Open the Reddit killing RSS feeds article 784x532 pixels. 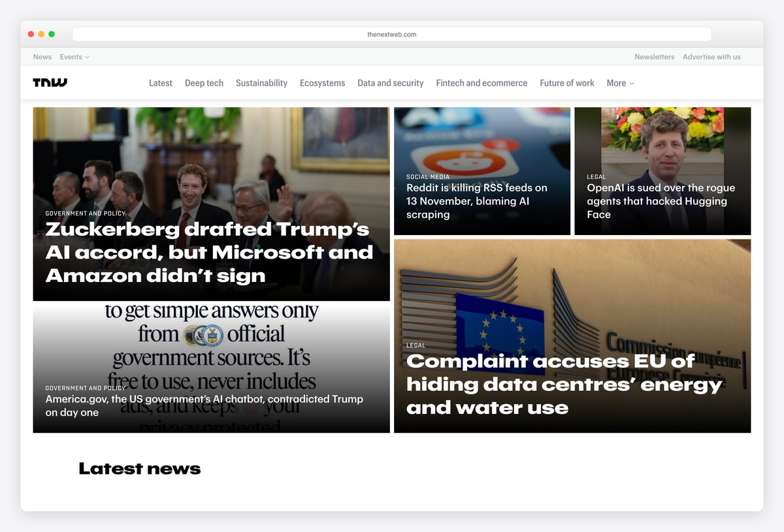477,201
